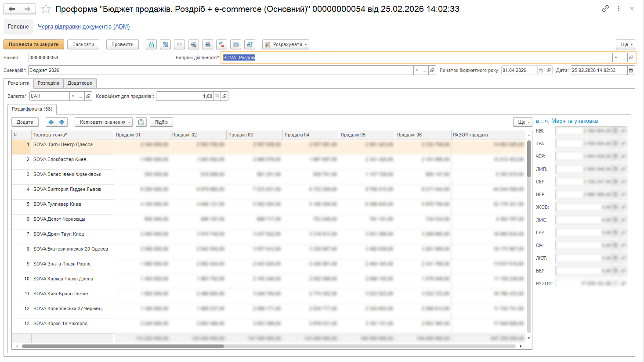Move the selected row up with the blue arrow

pos(51,122)
